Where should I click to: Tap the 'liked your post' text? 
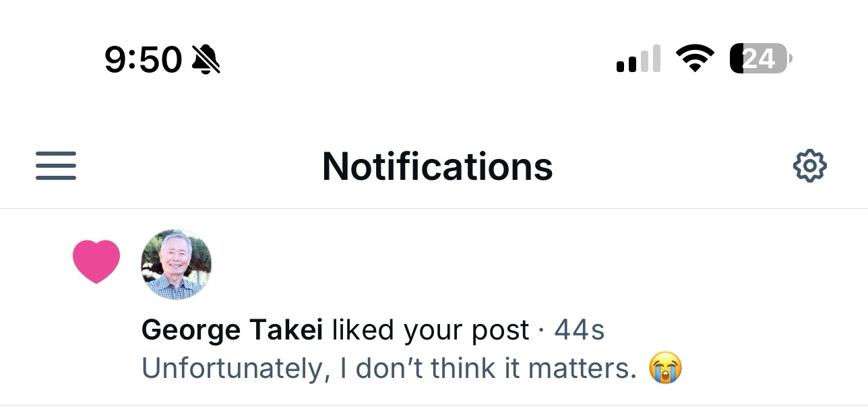430,330
